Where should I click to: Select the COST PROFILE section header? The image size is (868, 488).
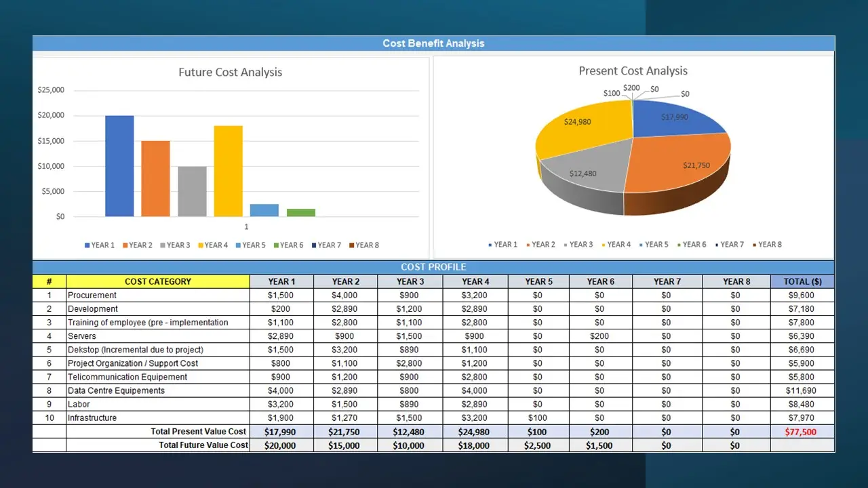pos(433,267)
